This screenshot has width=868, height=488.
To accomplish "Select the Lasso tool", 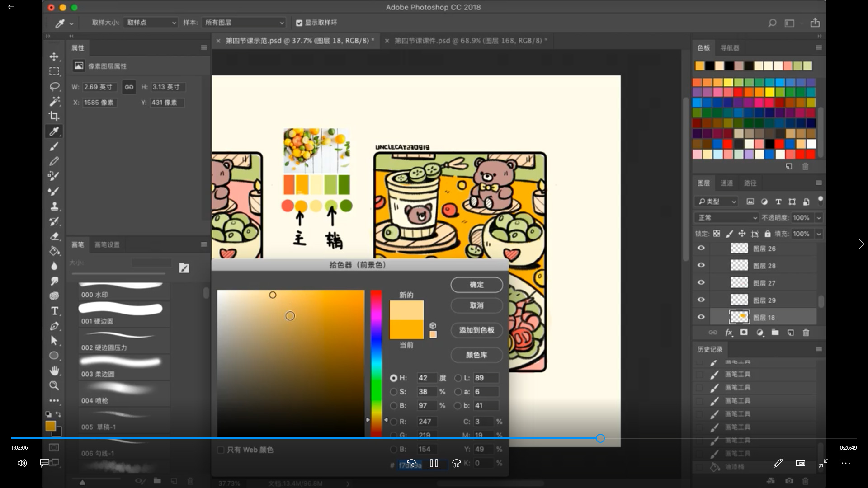I will tap(54, 86).
